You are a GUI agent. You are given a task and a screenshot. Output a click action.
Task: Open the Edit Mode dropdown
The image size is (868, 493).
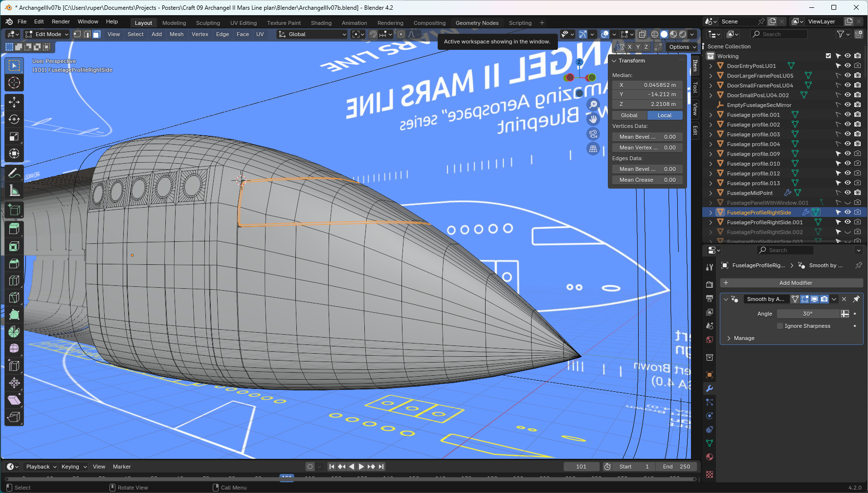(47, 34)
